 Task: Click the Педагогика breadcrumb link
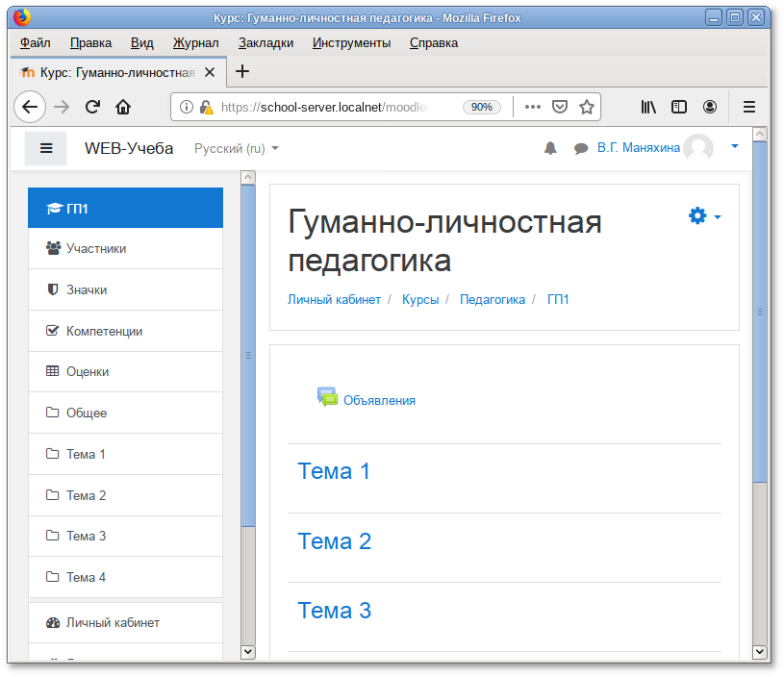pyautogui.click(x=493, y=299)
